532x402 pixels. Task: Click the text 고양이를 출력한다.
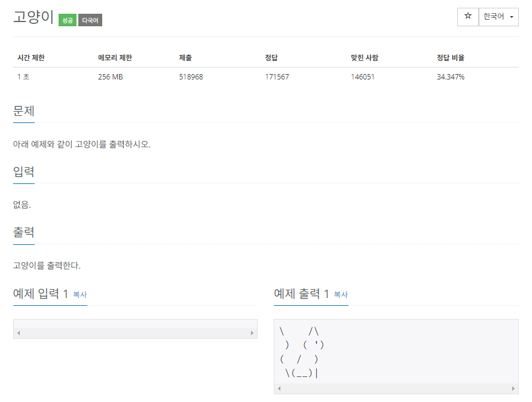pos(47,265)
